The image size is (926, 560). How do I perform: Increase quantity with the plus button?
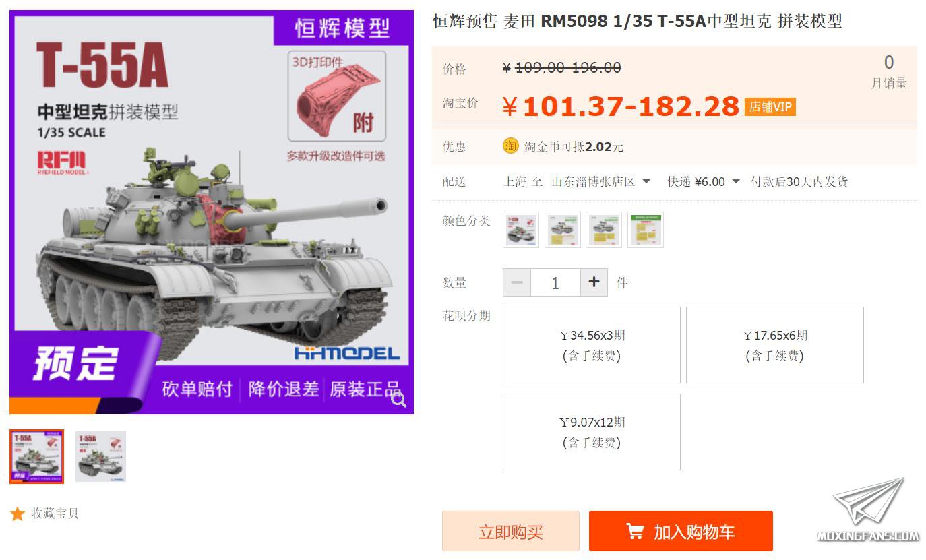pos(594,282)
